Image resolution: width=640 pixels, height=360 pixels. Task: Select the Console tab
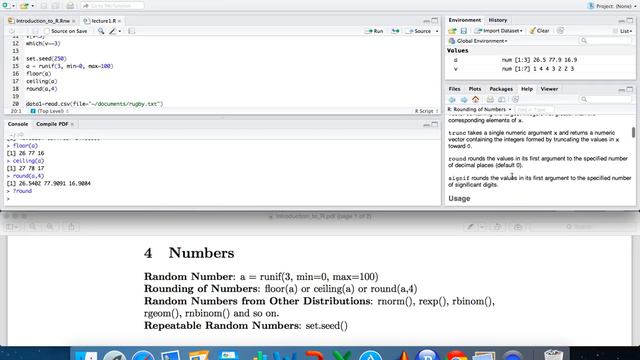[x=18, y=124]
